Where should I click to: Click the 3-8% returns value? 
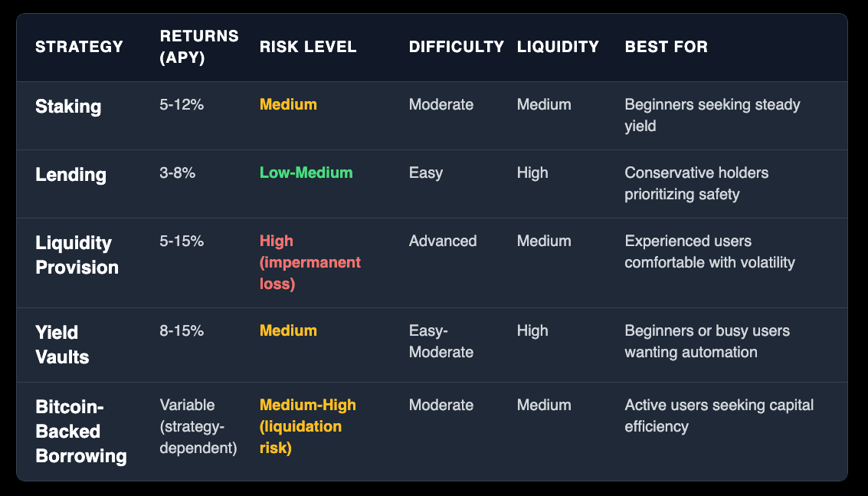click(177, 173)
